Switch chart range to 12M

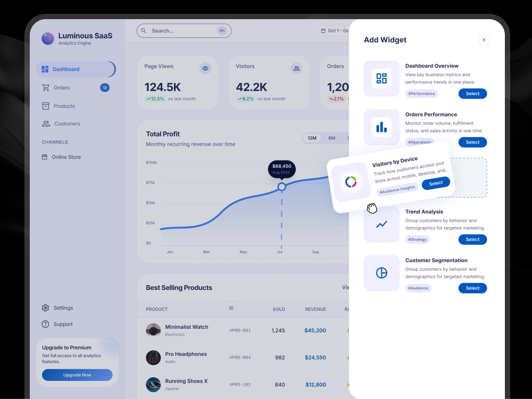(x=312, y=138)
